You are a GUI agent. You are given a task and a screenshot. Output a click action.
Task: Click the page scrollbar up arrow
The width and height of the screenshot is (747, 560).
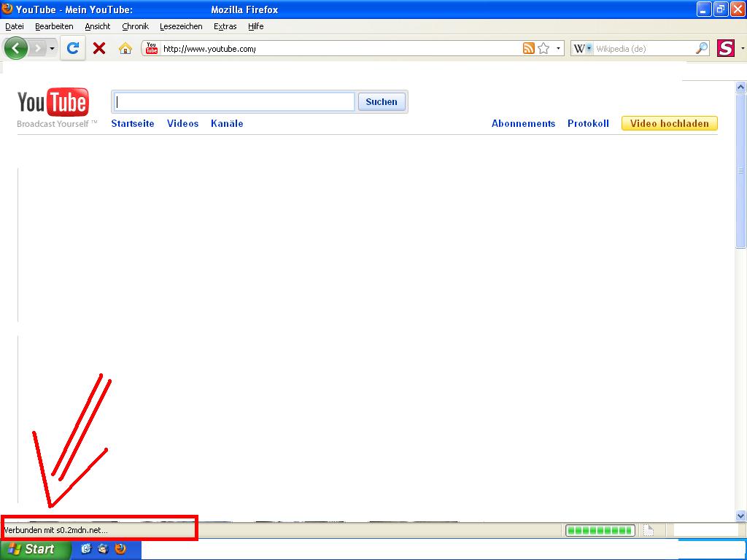point(740,87)
